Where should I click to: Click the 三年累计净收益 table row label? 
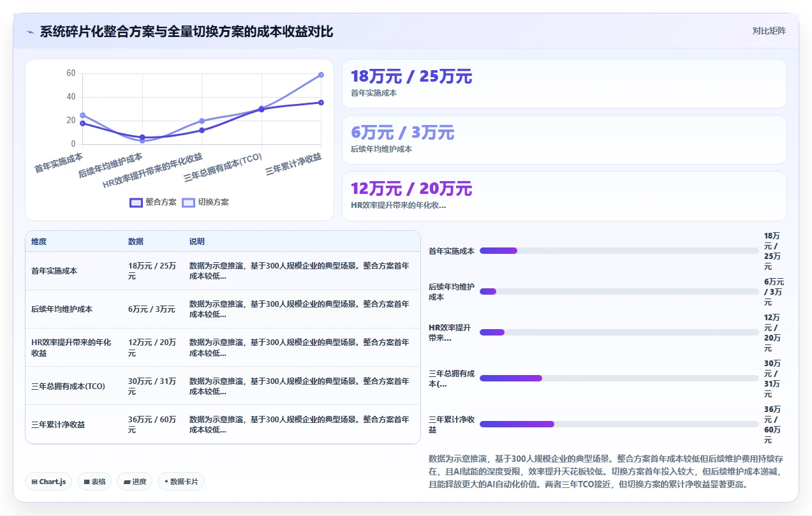tap(58, 424)
